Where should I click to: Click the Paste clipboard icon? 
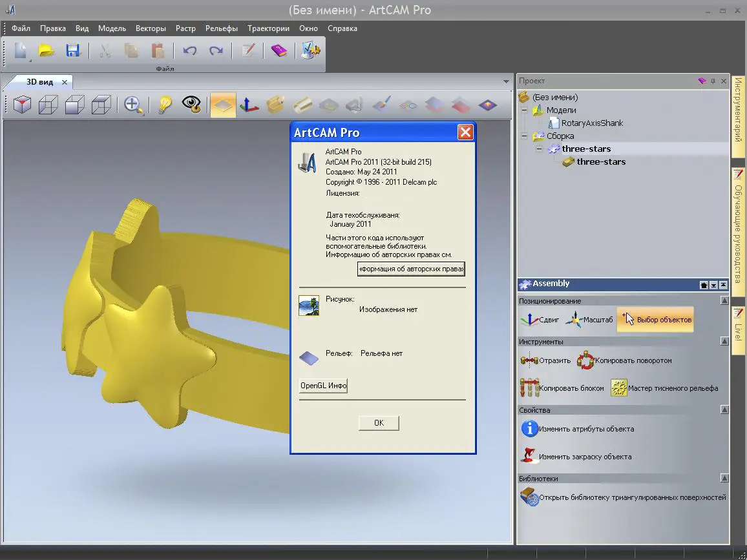[157, 50]
